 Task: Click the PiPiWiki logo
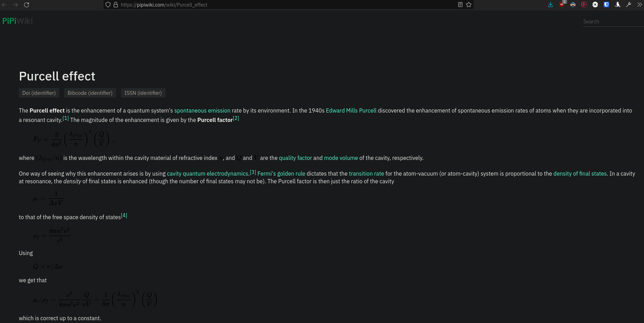(x=17, y=21)
